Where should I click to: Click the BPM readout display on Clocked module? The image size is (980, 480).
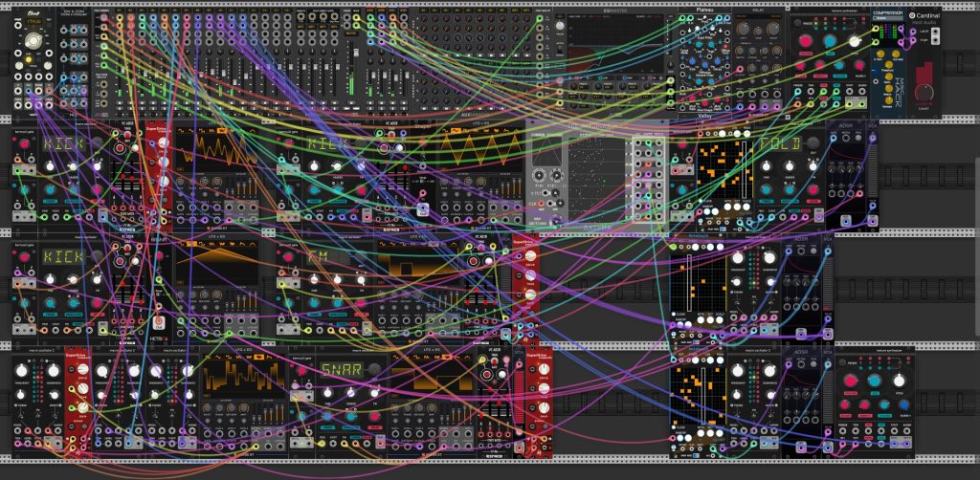[x=33, y=22]
